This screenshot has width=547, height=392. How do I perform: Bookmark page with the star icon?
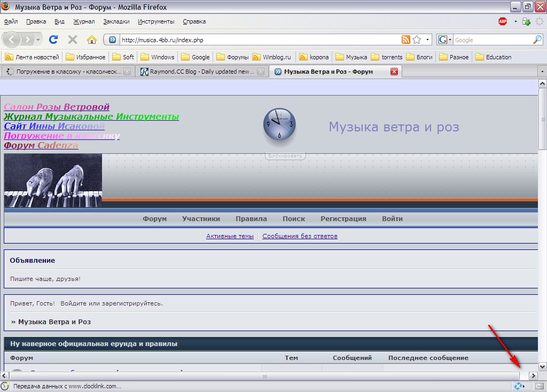417,40
